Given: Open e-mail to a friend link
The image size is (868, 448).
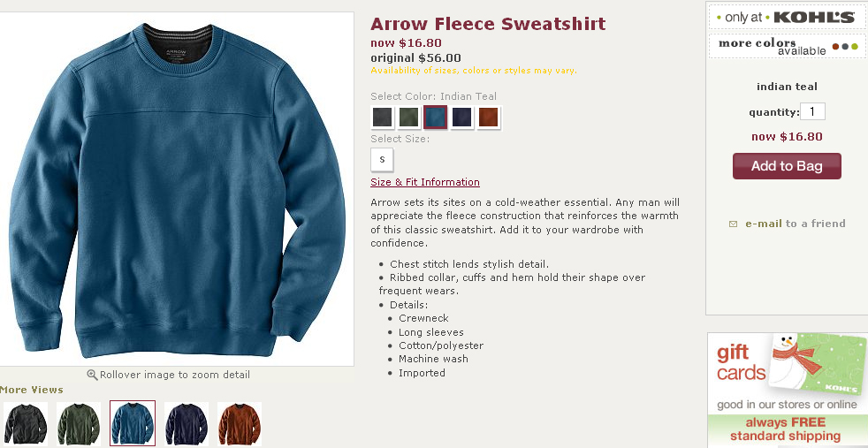Looking at the screenshot, I should pyautogui.click(x=795, y=224).
